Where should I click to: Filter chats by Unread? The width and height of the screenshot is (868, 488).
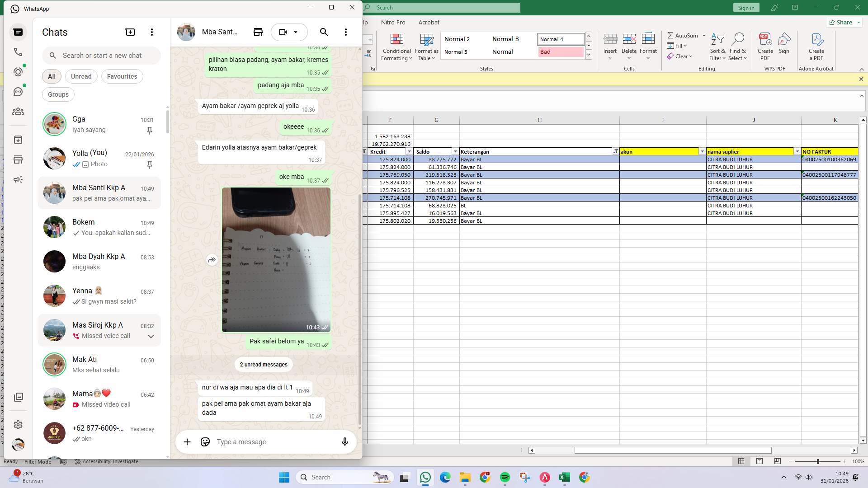point(81,76)
